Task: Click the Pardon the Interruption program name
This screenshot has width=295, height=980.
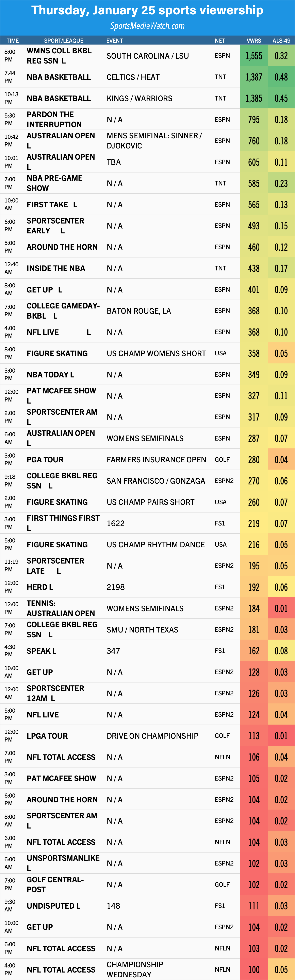Action: pyautogui.click(x=54, y=120)
